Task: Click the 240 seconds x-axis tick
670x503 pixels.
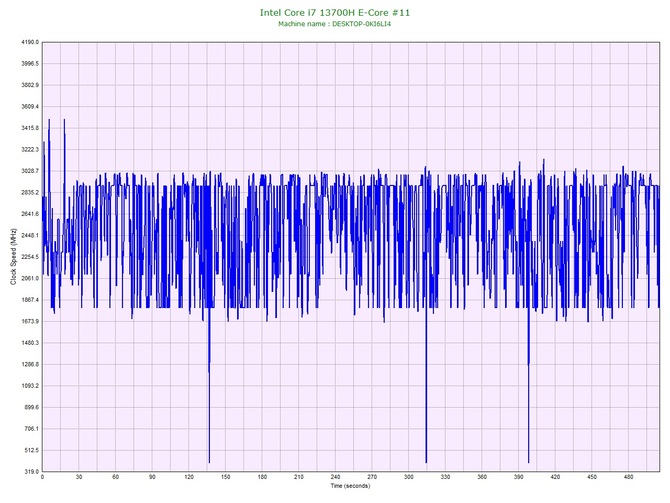Action: point(335,477)
